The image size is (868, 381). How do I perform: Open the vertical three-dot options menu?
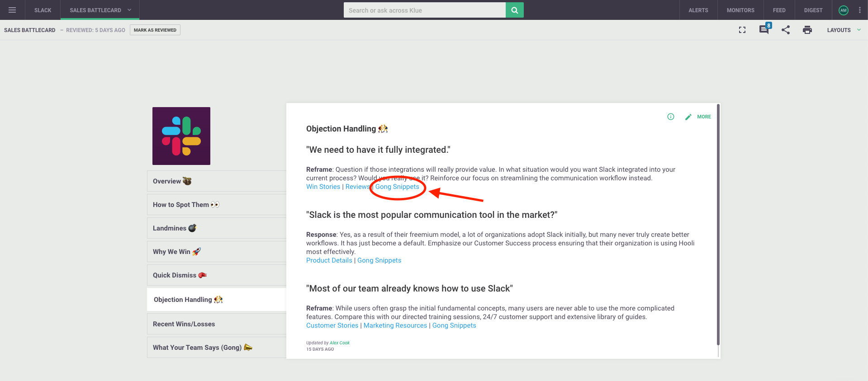point(860,10)
